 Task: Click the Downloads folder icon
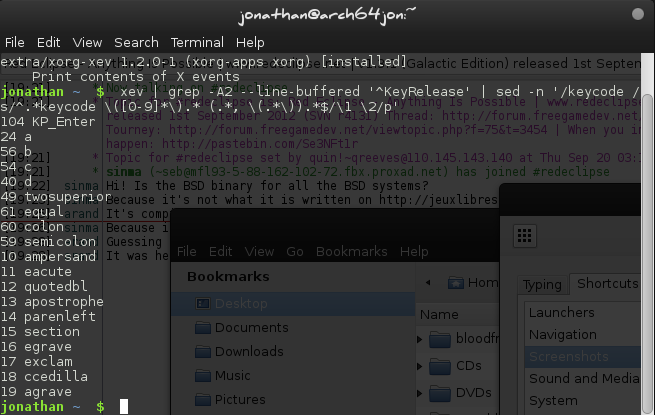pos(202,351)
